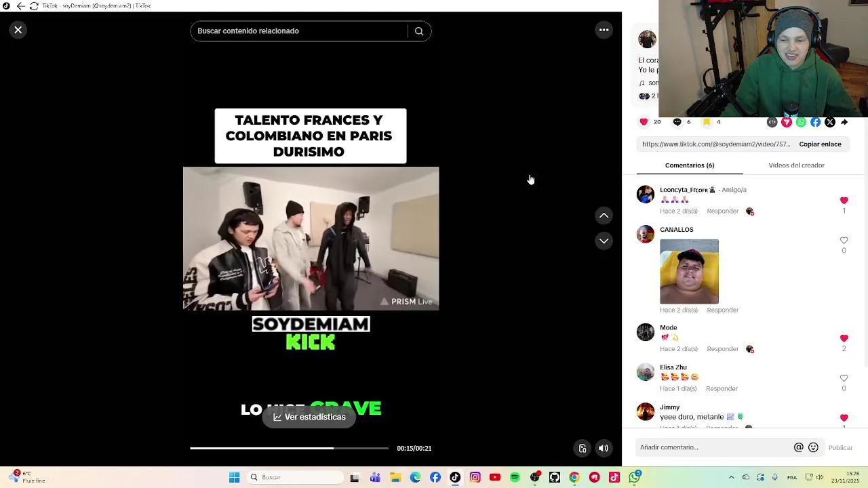Open Microsoft Teams from the taskbar
The height and width of the screenshot is (488, 868).
pyautogui.click(x=375, y=477)
